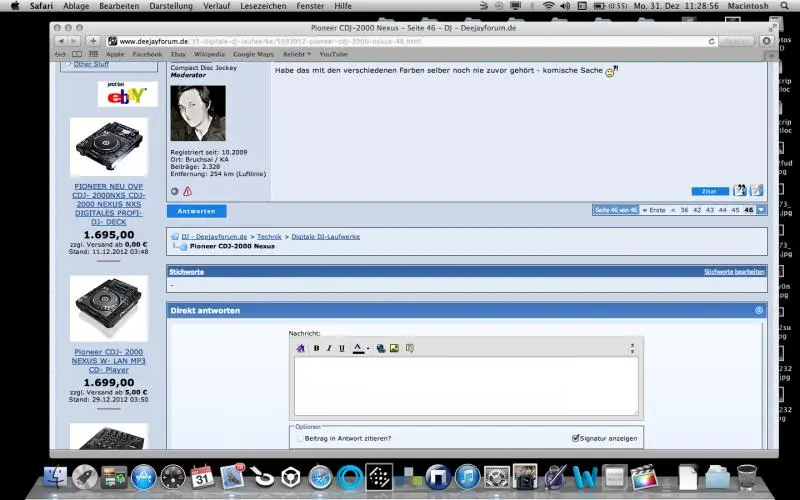Click the remove formatting icon in editor
This screenshot has width=800, height=500.
click(x=300, y=348)
